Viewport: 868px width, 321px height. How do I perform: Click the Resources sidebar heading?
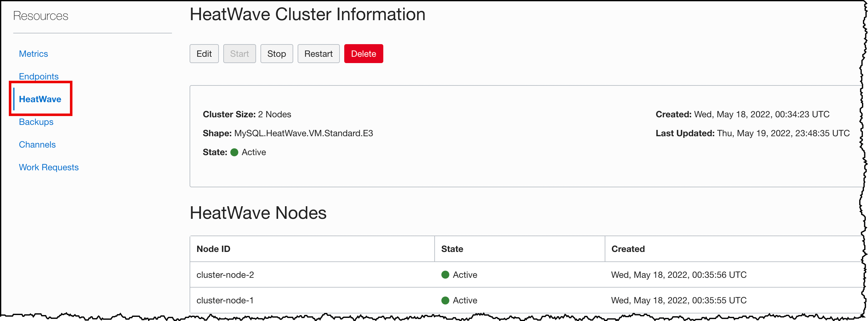pos(40,16)
